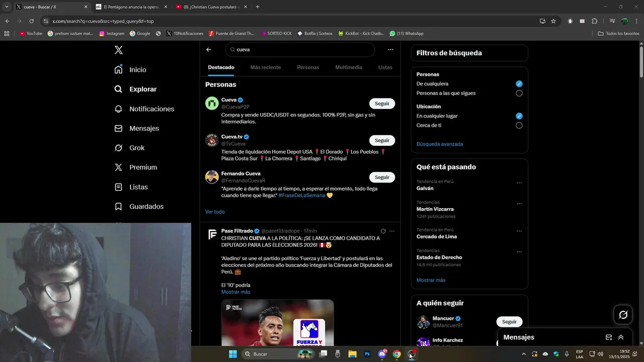Open Photoshop from the taskbar
The width and height of the screenshot is (644, 362).
pos(367,354)
